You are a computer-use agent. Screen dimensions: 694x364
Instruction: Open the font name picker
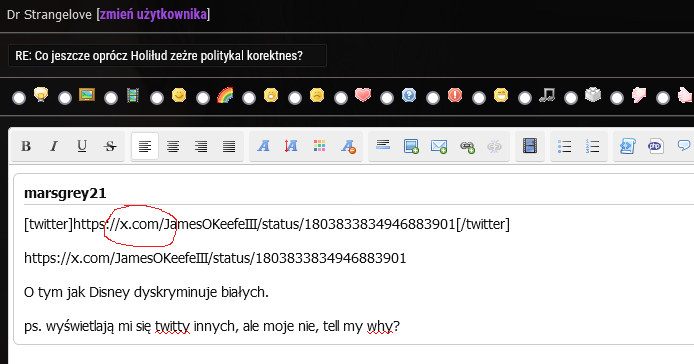(263, 146)
